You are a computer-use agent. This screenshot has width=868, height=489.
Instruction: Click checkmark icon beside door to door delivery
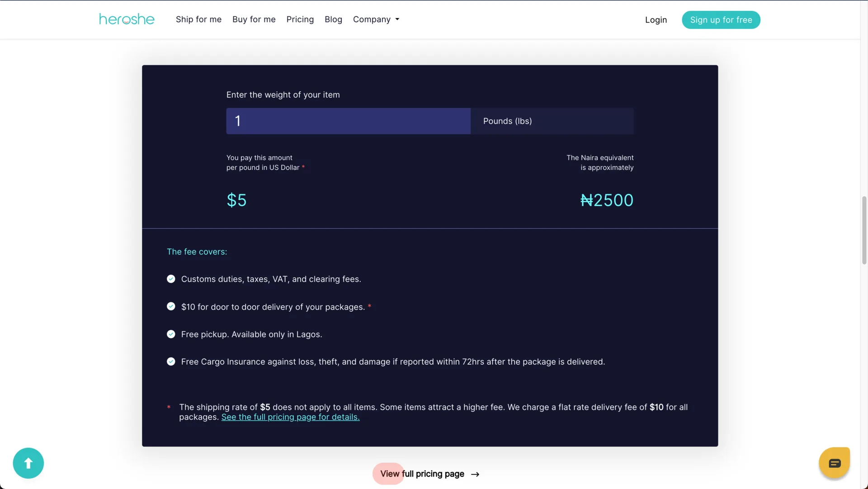[171, 306]
